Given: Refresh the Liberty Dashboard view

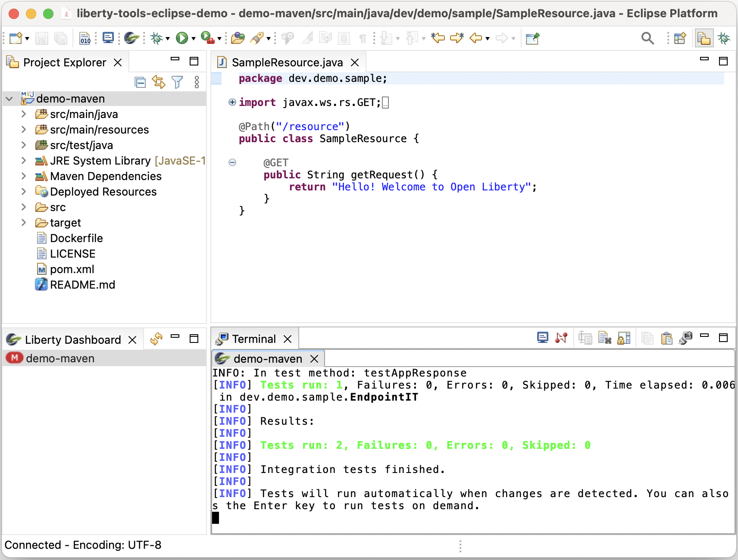Looking at the screenshot, I should coord(156,339).
